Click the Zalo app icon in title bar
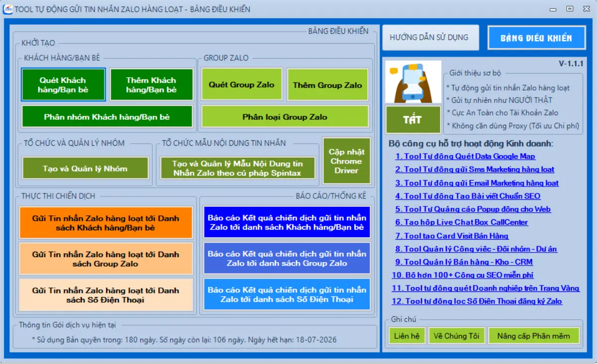The width and height of the screenshot is (597, 364). coord(7,9)
